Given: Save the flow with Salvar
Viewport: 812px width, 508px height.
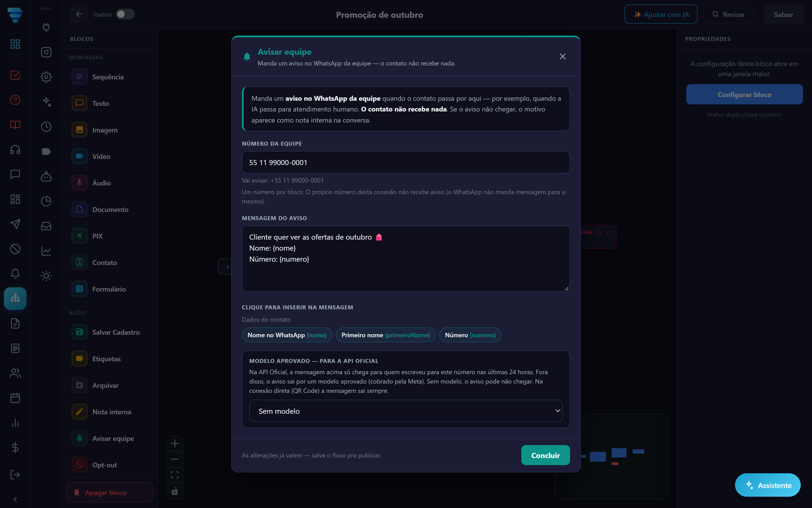Looking at the screenshot, I should (784, 14).
